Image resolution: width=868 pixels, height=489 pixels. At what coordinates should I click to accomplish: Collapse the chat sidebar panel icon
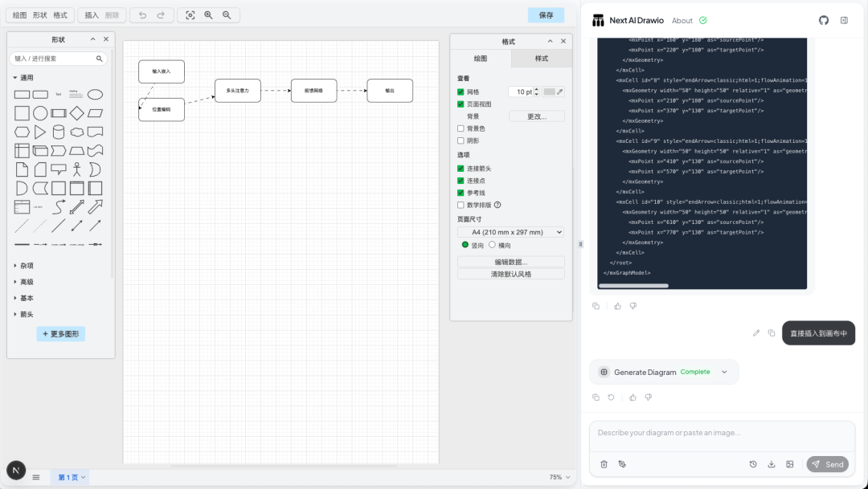[x=844, y=20]
